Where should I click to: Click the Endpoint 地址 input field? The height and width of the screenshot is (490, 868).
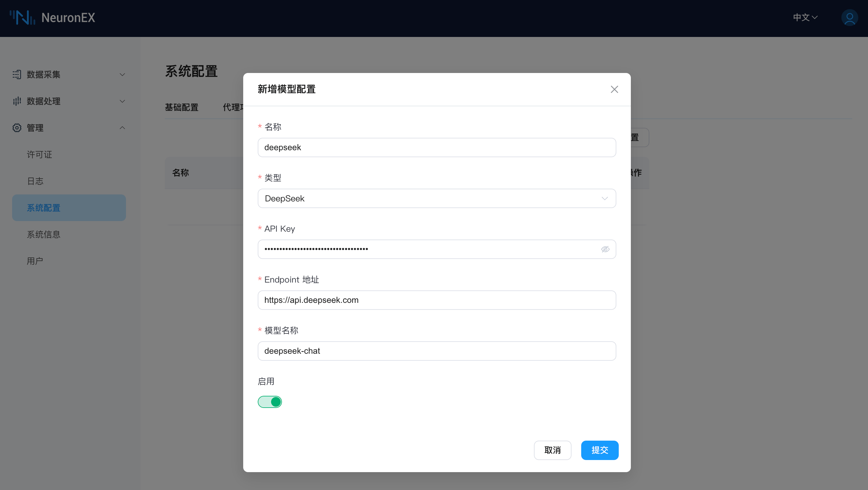[437, 300]
